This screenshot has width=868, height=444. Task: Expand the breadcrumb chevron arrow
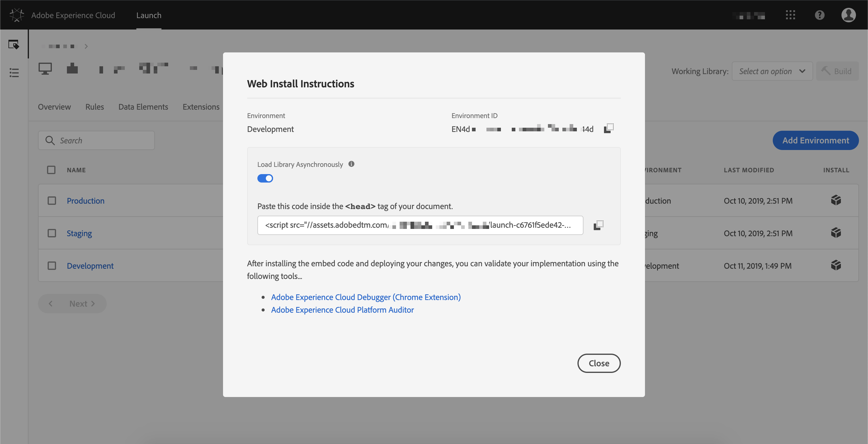86,46
